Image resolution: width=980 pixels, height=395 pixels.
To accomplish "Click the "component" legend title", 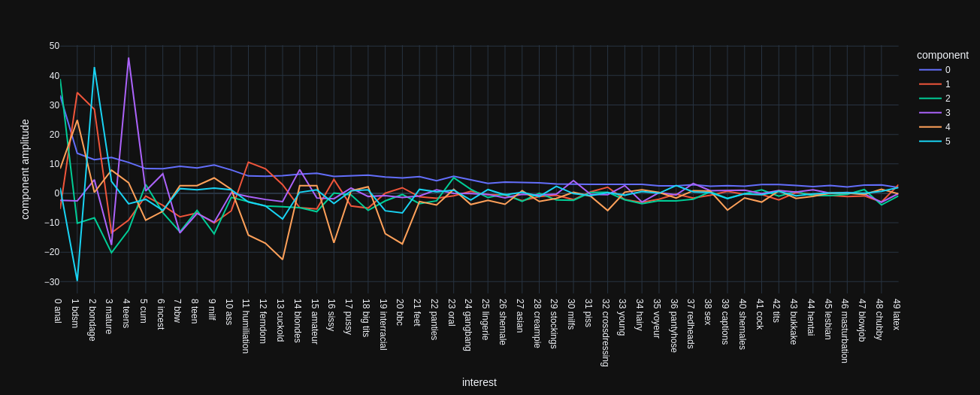I will [x=942, y=55].
